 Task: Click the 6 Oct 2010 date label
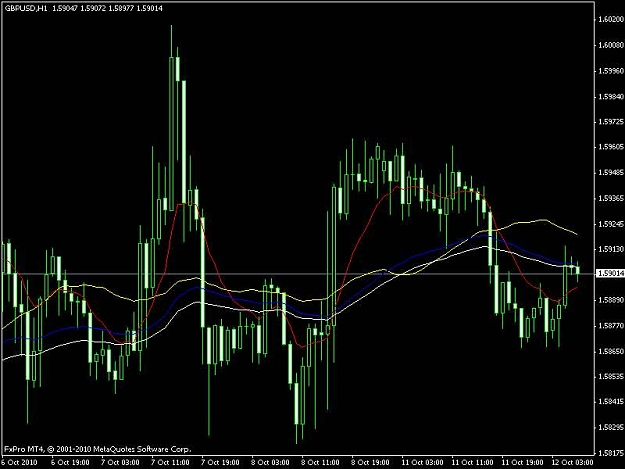pyautogui.click(x=19, y=462)
